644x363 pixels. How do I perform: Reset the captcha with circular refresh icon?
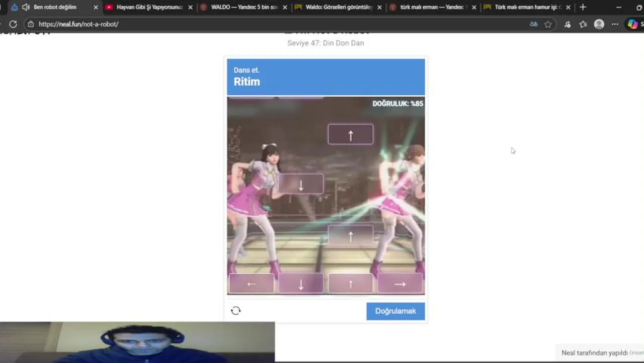[236, 311]
